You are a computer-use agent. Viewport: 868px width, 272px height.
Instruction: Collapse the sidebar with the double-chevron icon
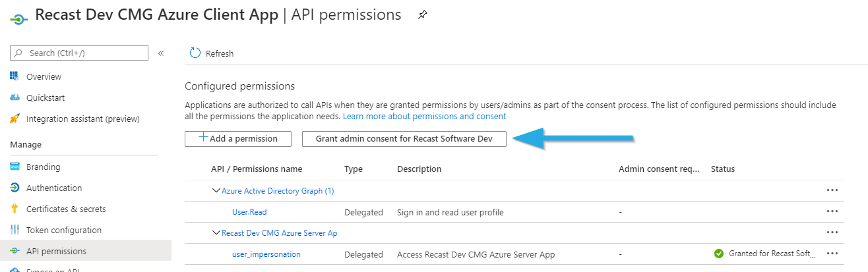(161, 53)
